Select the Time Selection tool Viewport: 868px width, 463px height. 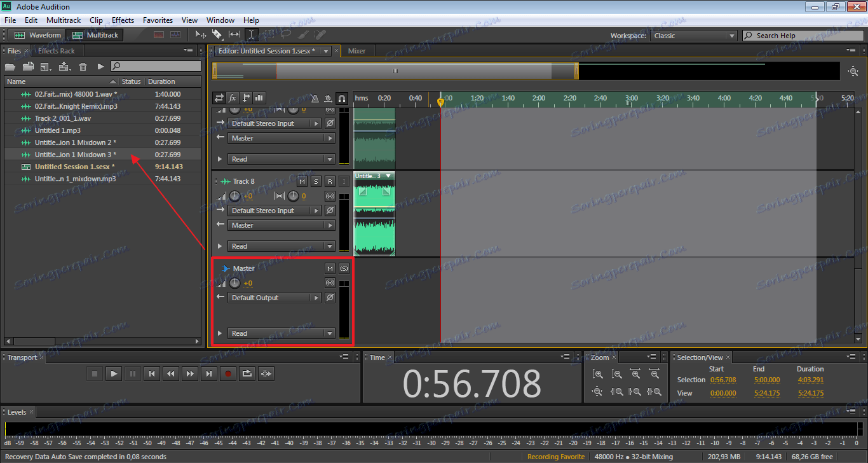(251, 35)
